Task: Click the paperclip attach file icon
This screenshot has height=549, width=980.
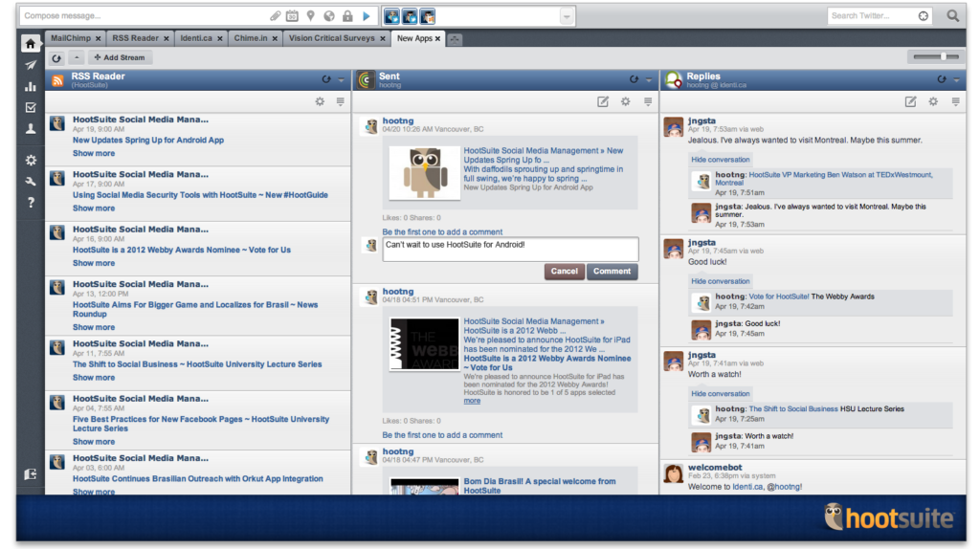Action: pyautogui.click(x=275, y=15)
